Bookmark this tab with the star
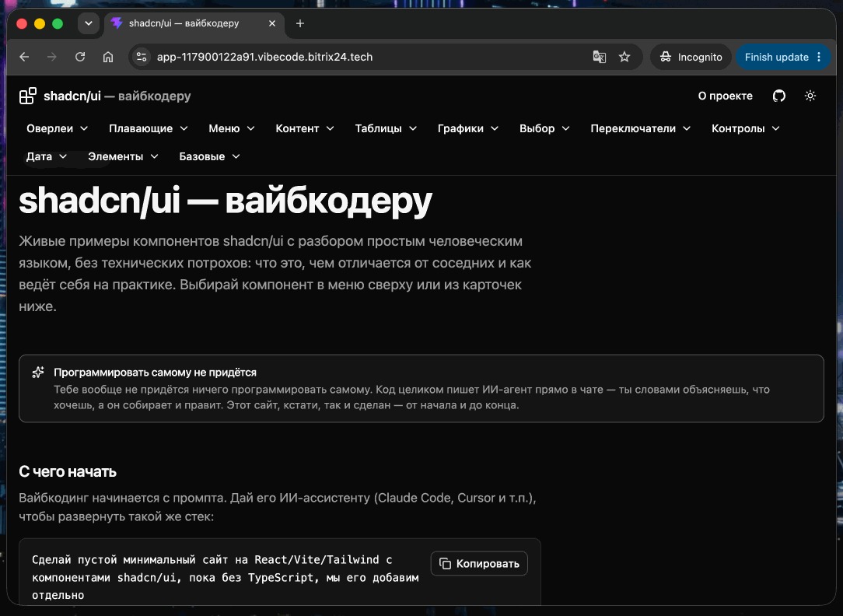 624,57
